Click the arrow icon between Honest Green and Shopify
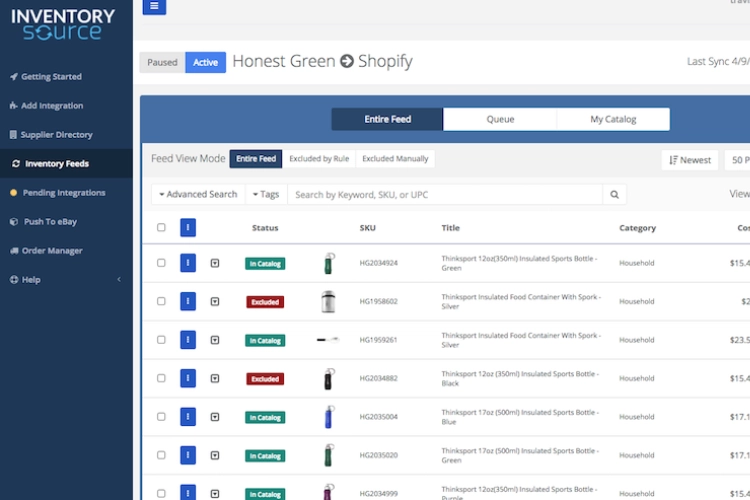 click(x=347, y=61)
